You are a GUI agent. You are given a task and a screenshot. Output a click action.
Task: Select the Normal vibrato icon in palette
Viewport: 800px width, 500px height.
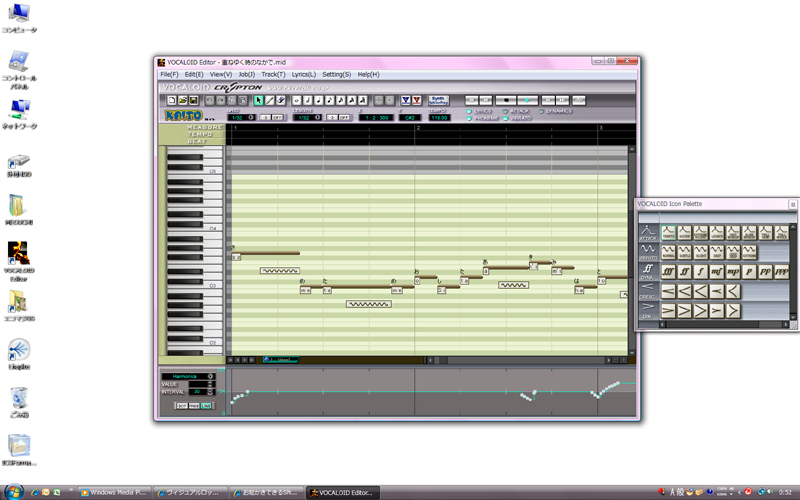(668, 251)
